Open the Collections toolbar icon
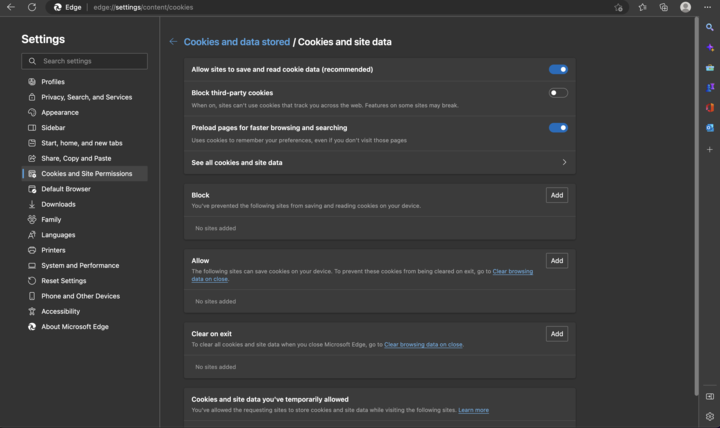The height and width of the screenshot is (428, 720). [663, 7]
